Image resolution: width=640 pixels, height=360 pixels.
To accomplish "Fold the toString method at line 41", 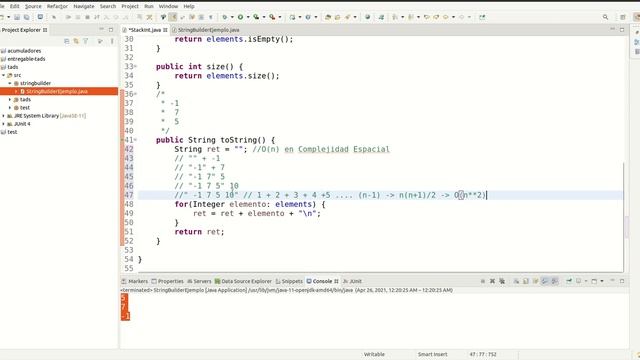I will [x=136, y=140].
